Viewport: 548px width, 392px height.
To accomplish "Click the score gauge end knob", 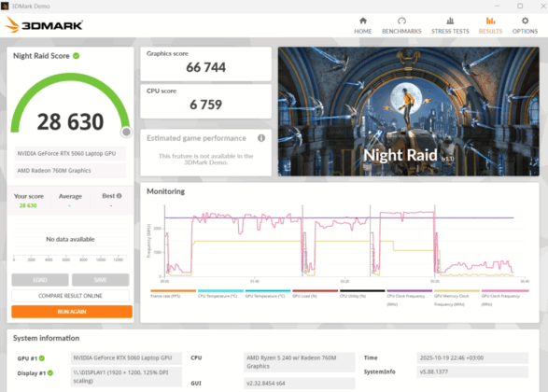I will tap(126, 132).
